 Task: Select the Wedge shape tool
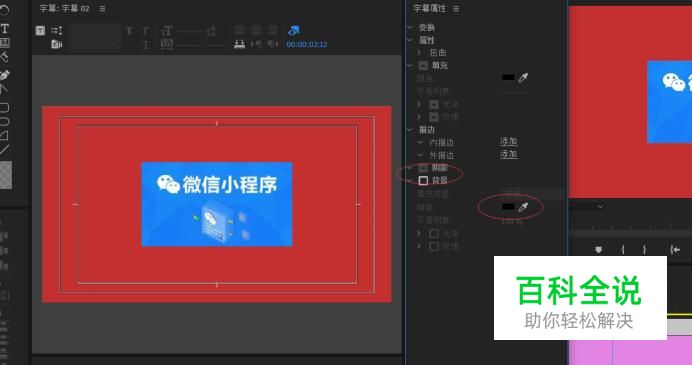coord(4,135)
